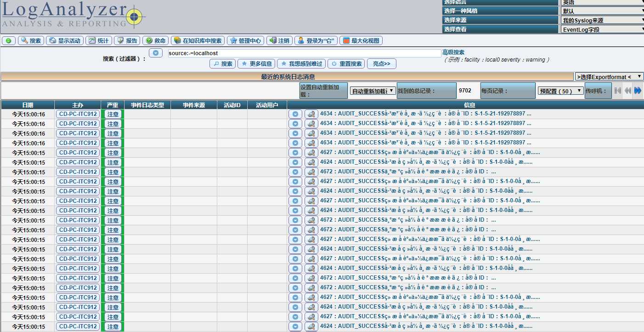Click magnifier details icon of first 4624 row
The width and height of the screenshot is (644, 332).
point(311,162)
